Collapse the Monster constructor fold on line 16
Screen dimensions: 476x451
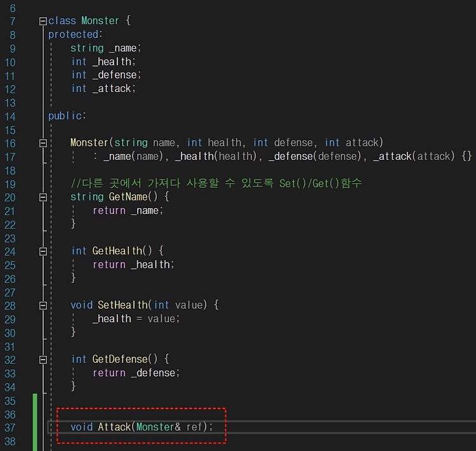pos(43,143)
